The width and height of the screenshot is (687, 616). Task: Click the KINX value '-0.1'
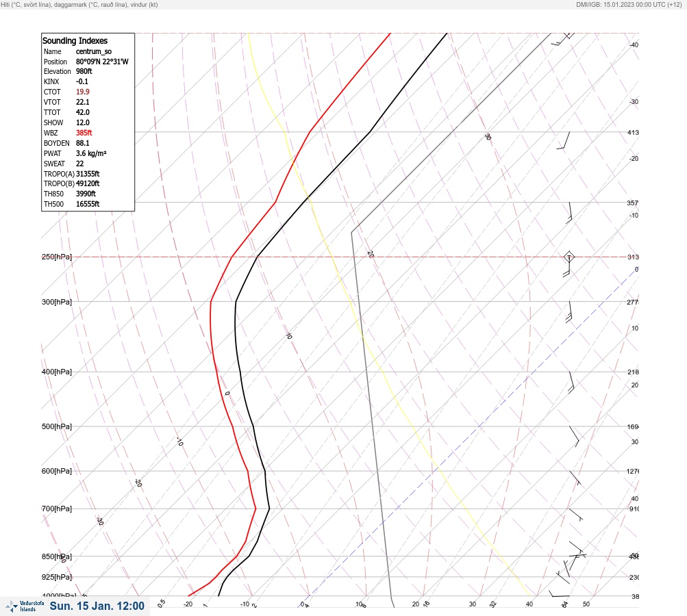point(82,81)
